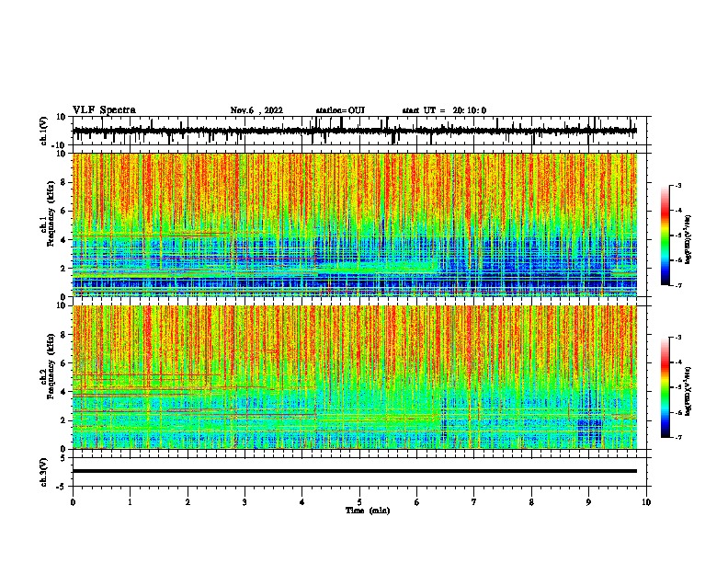
Task: Click the "6" tick on ch.2 frequency axis
Action: pos(63,363)
